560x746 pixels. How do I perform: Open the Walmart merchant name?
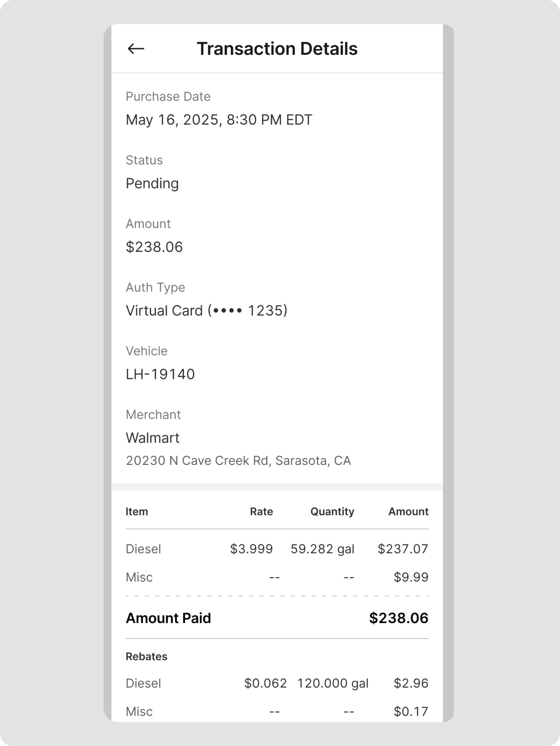click(x=152, y=438)
